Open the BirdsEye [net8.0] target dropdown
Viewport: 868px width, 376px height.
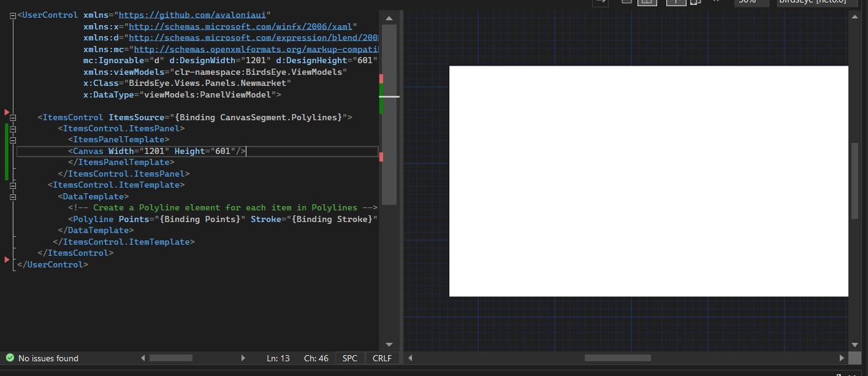pyautogui.click(x=817, y=2)
